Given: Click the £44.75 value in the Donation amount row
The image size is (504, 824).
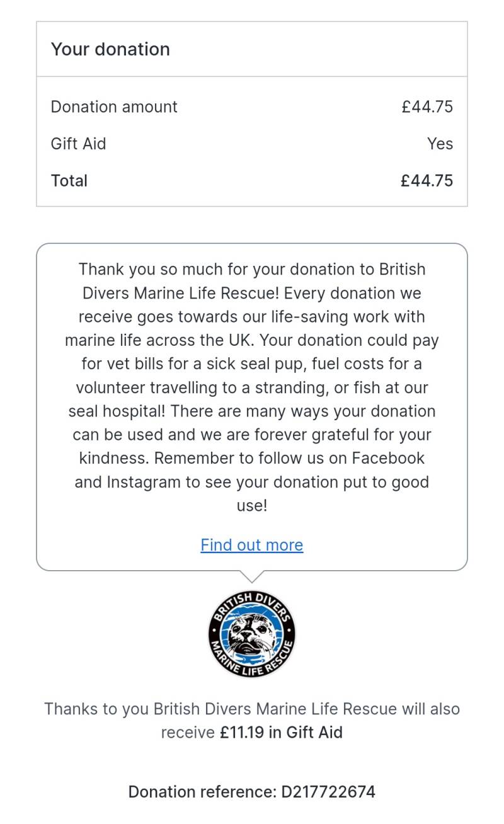Looking at the screenshot, I should tap(427, 106).
